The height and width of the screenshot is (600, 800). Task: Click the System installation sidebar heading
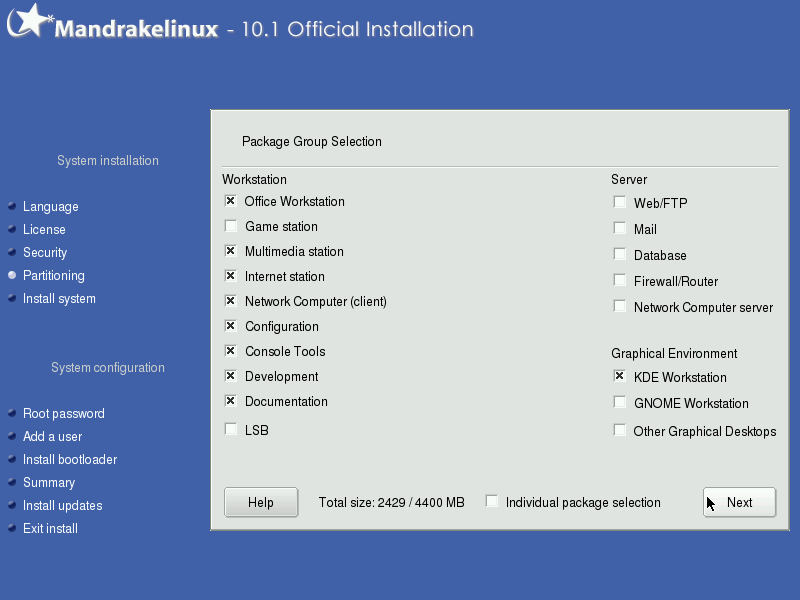pos(108,161)
